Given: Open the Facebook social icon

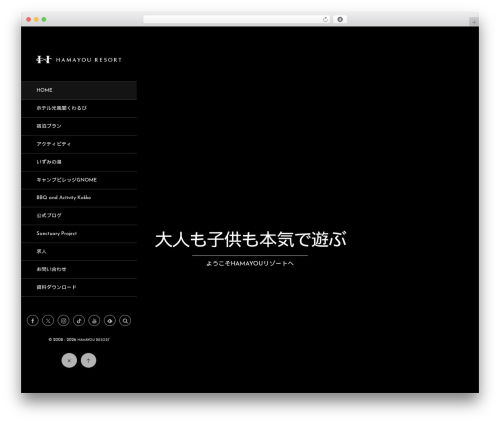Looking at the screenshot, I should pyautogui.click(x=33, y=321).
